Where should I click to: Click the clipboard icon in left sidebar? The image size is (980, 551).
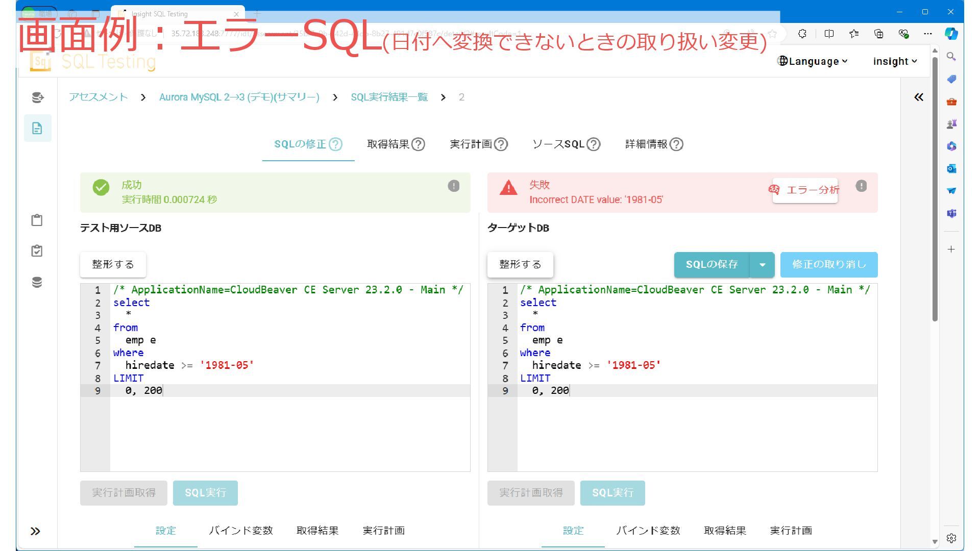coord(37,220)
